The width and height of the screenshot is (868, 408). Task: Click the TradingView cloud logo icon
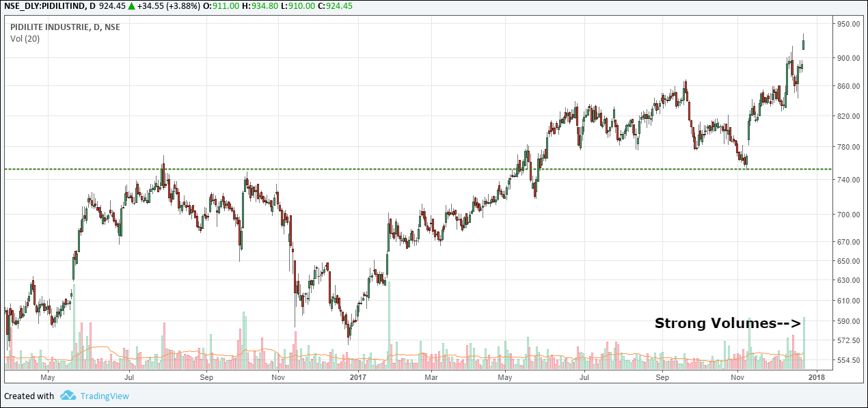[67, 396]
